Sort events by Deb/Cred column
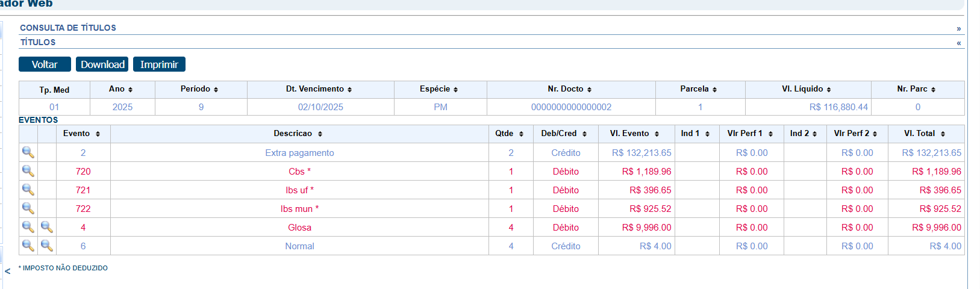980x289 pixels. [584, 134]
